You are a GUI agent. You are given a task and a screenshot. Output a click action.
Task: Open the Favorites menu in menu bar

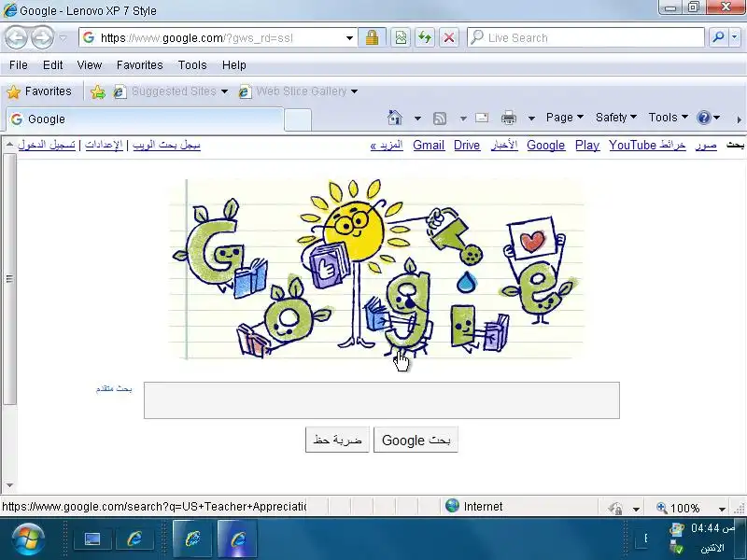pos(139,65)
